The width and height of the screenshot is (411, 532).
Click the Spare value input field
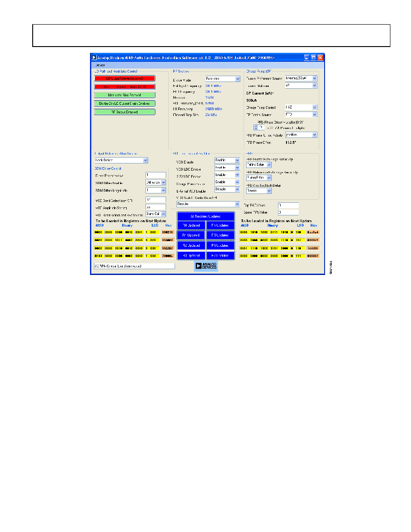point(288,212)
